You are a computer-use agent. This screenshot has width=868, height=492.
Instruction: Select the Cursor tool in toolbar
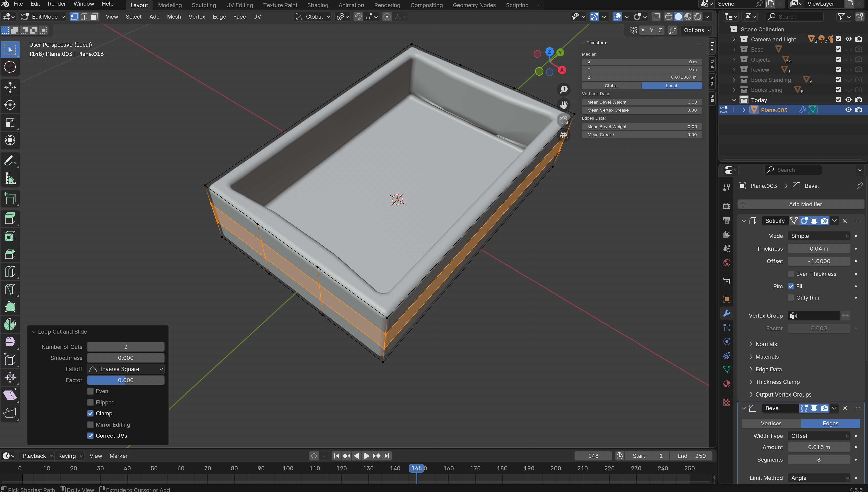coord(10,67)
